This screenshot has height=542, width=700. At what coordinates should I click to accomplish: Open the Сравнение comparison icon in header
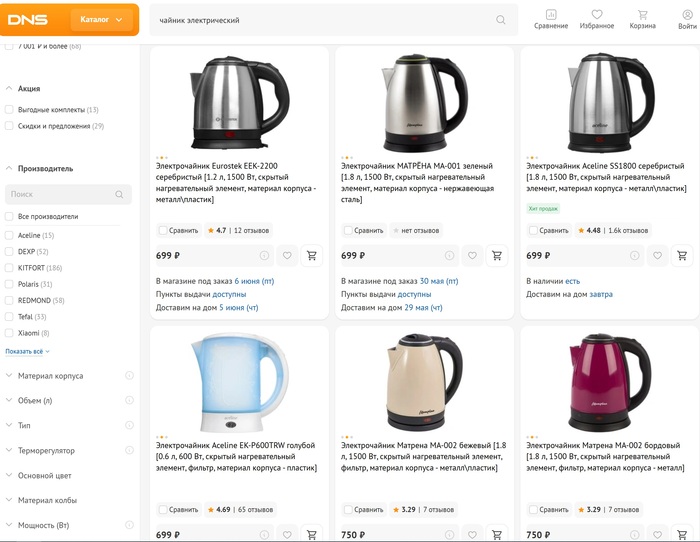click(x=551, y=19)
